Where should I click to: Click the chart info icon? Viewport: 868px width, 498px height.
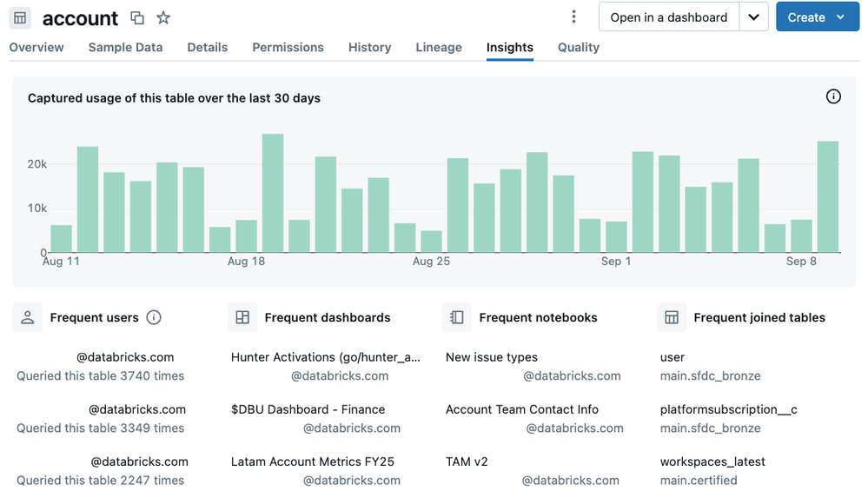[833, 96]
